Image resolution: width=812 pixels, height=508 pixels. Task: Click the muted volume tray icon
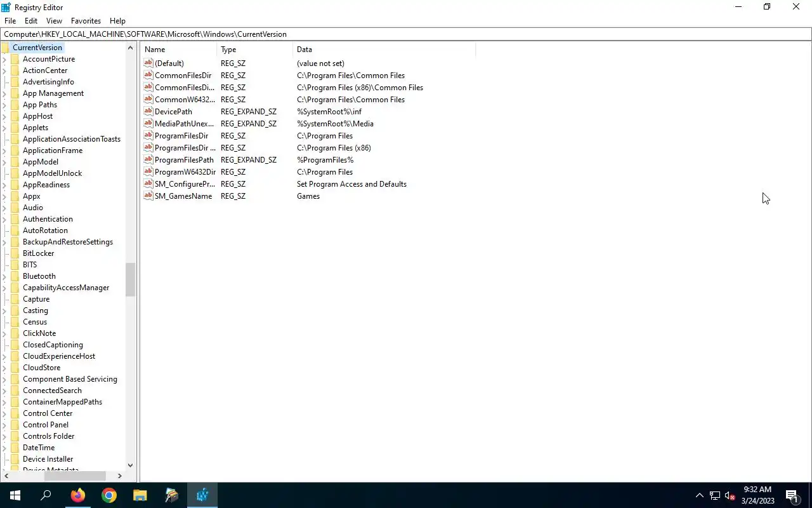(x=730, y=496)
